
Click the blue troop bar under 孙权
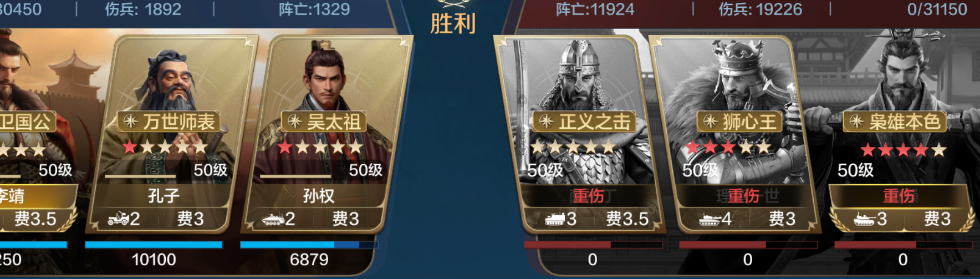pyautogui.click(x=309, y=245)
